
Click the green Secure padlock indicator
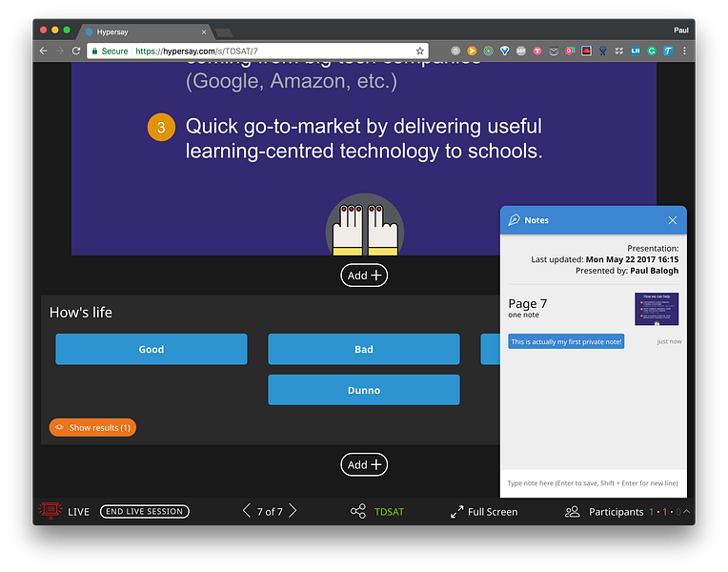tap(110, 51)
